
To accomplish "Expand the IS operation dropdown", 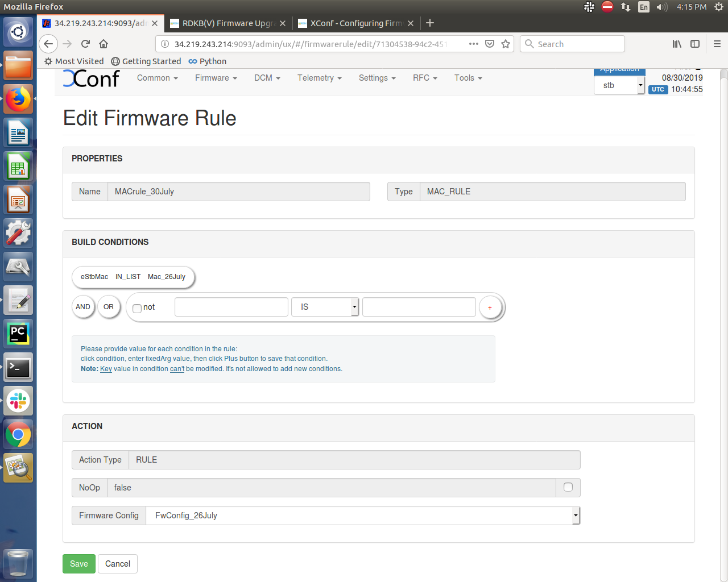I will 325,307.
